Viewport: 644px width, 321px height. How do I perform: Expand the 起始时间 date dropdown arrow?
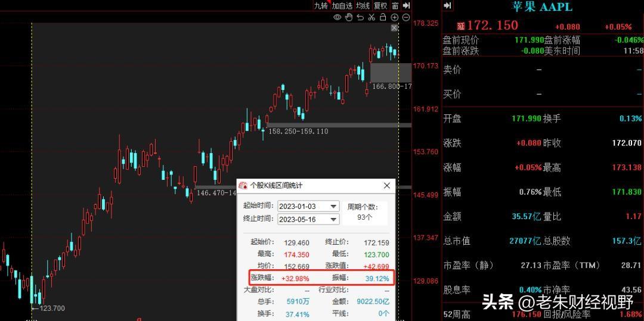334,206
